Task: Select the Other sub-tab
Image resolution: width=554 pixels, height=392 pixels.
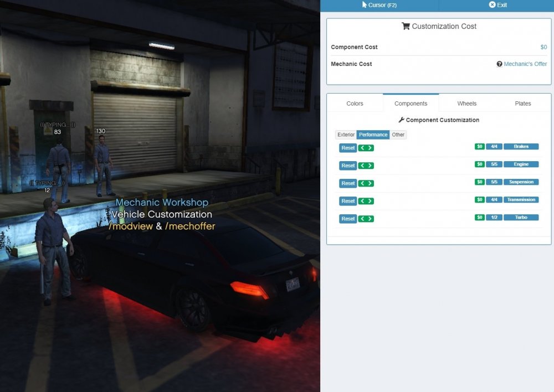Action: point(398,135)
